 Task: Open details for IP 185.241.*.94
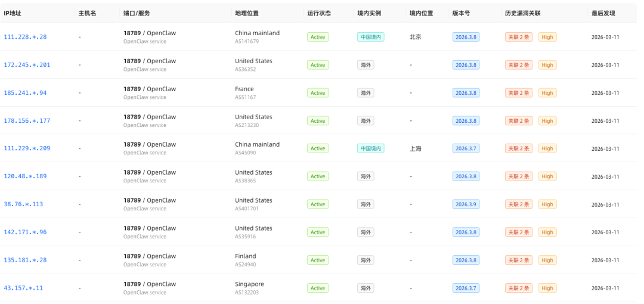[x=25, y=93]
